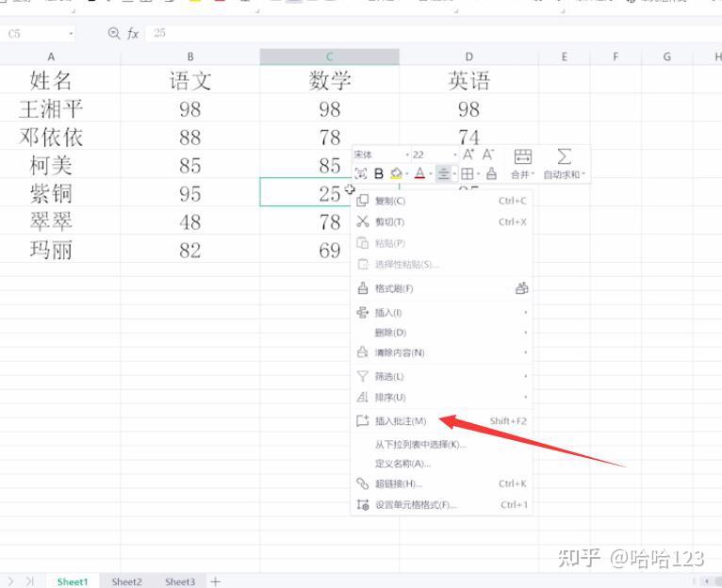
Task: Apply the yellow fill color bucket
Action: 396,173
